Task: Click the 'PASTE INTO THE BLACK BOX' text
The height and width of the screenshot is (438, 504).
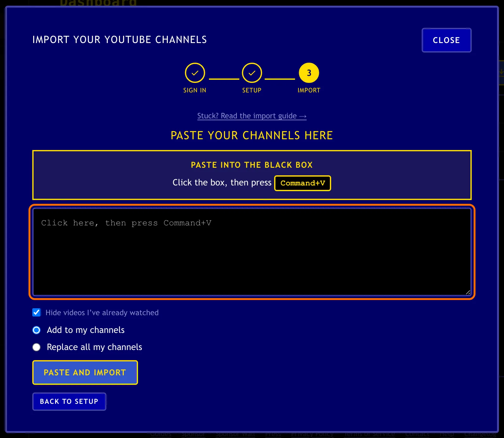Action: pyautogui.click(x=252, y=165)
